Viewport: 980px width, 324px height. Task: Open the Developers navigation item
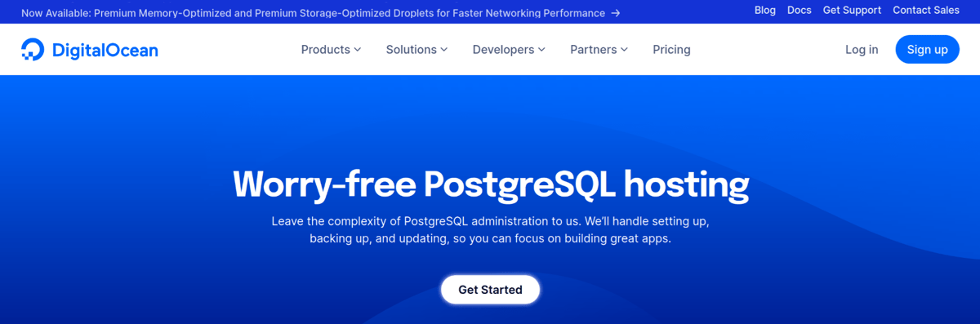point(509,50)
